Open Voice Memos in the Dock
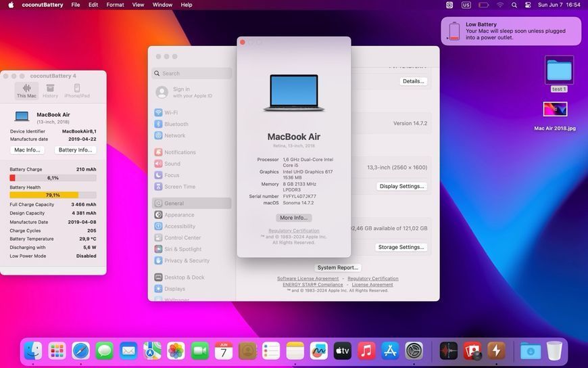 coord(449,351)
